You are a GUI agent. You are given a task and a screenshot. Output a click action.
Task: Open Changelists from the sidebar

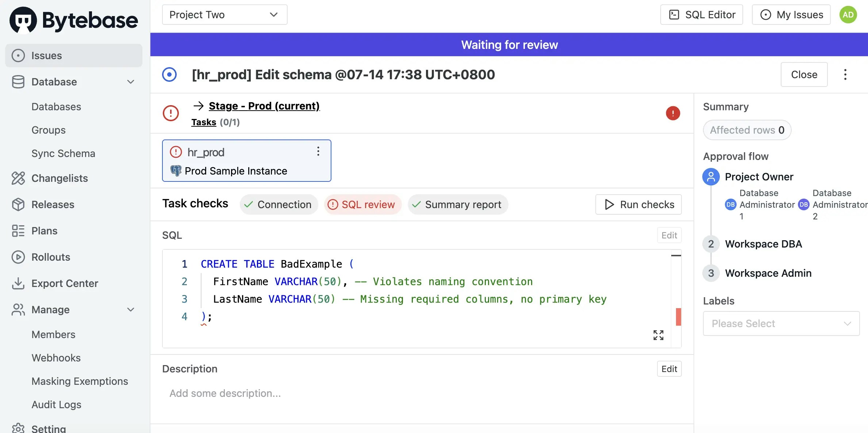(x=60, y=178)
